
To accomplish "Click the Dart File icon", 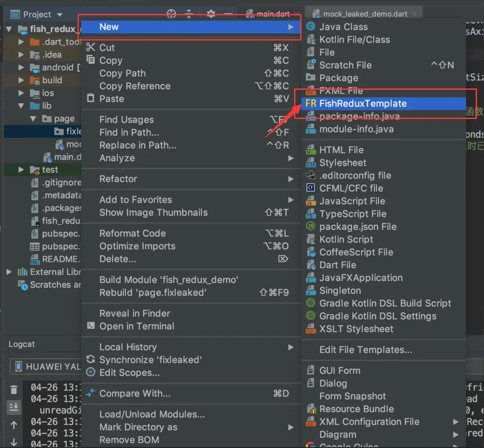I will click(311, 265).
